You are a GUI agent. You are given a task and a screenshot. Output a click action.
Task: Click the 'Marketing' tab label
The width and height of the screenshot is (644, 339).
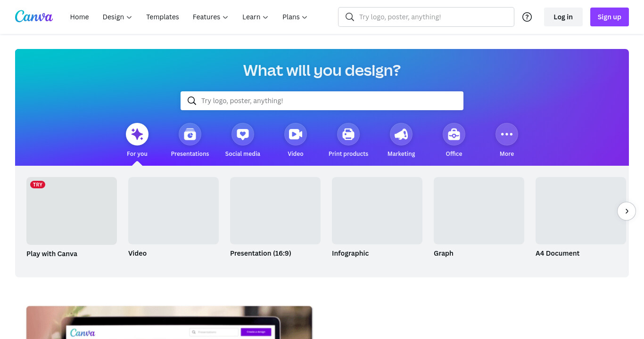pyautogui.click(x=401, y=154)
